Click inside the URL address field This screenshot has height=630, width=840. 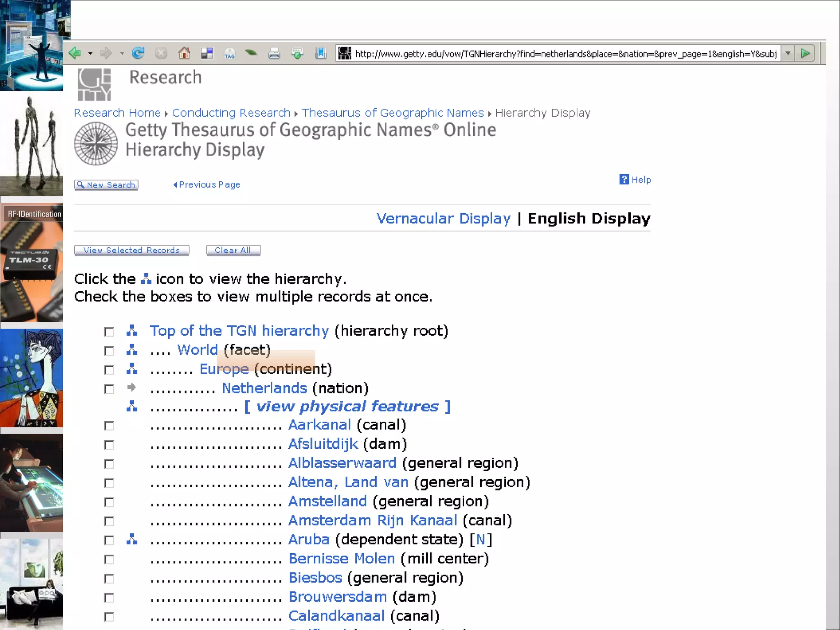565,54
